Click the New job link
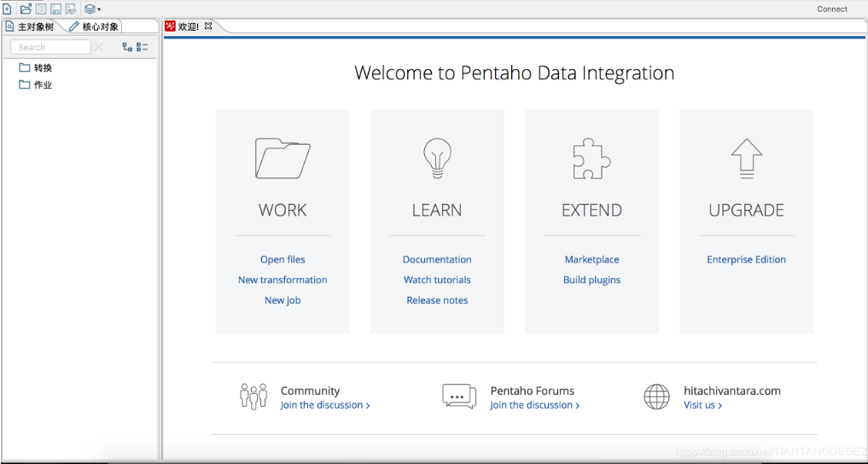 click(x=283, y=300)
